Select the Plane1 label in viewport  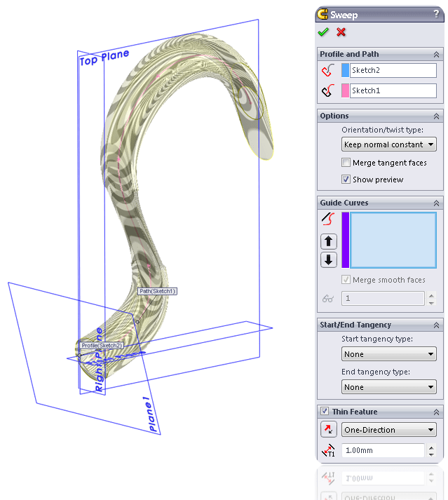coord(150,414)
